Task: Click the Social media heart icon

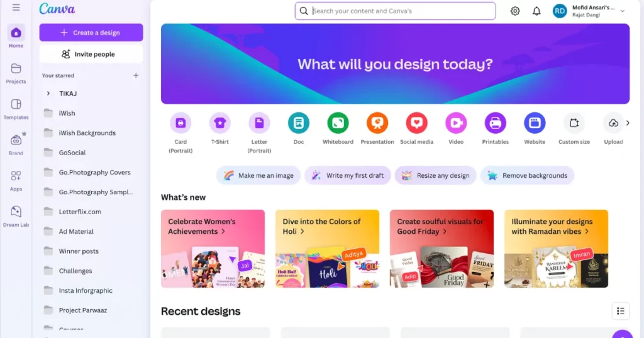Action: (x=416, y=123)
